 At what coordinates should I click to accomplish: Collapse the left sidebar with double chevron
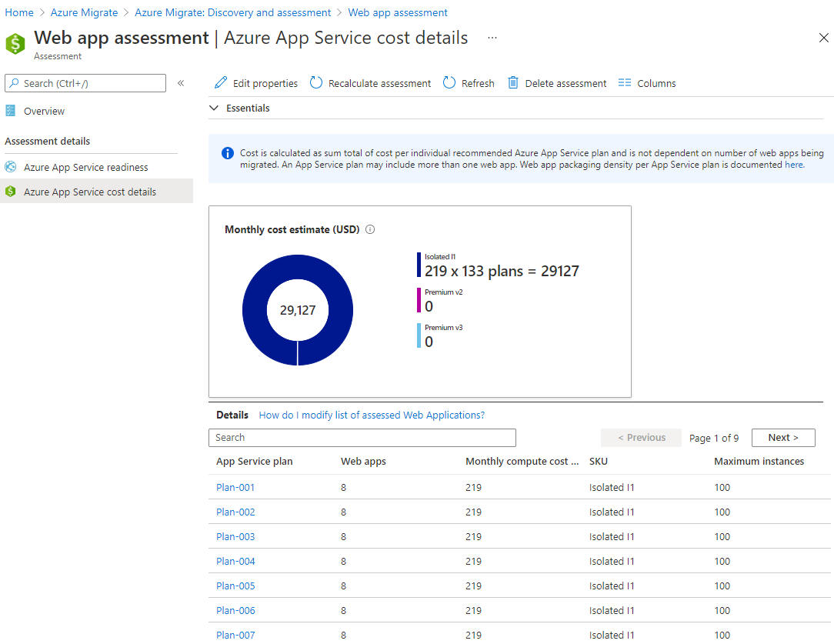(181, 83)
